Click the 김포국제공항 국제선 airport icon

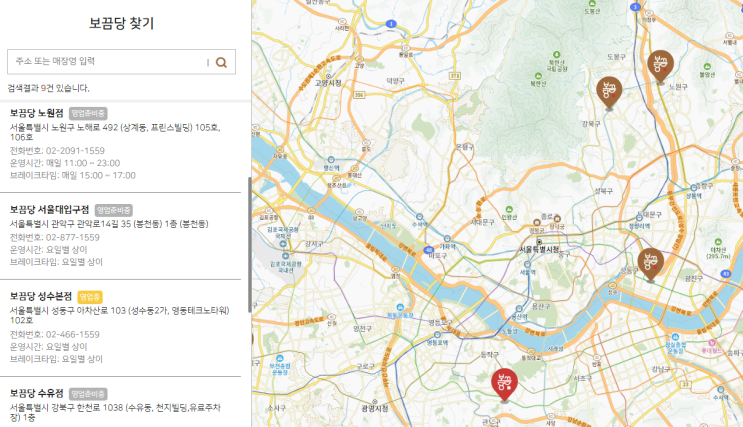[x=283, y=244]
